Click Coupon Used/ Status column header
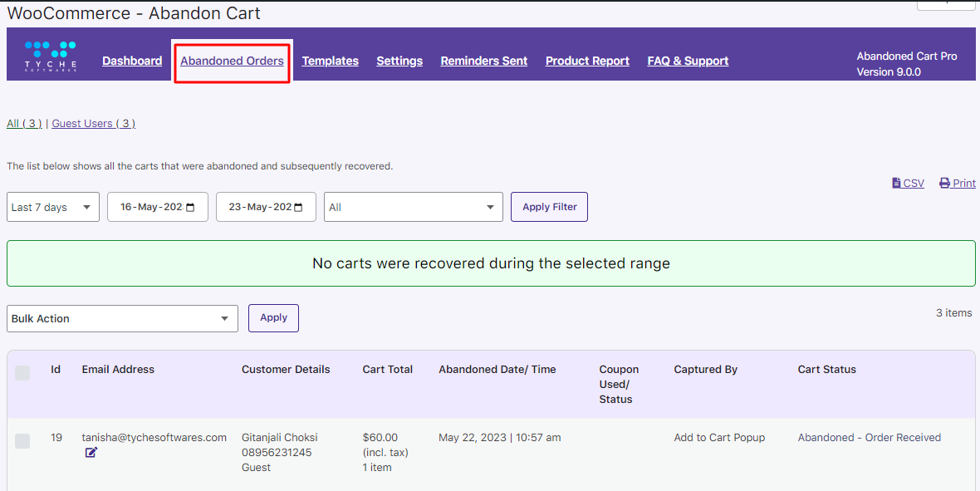Screen dimensions: 980x491 coord(619,384)
